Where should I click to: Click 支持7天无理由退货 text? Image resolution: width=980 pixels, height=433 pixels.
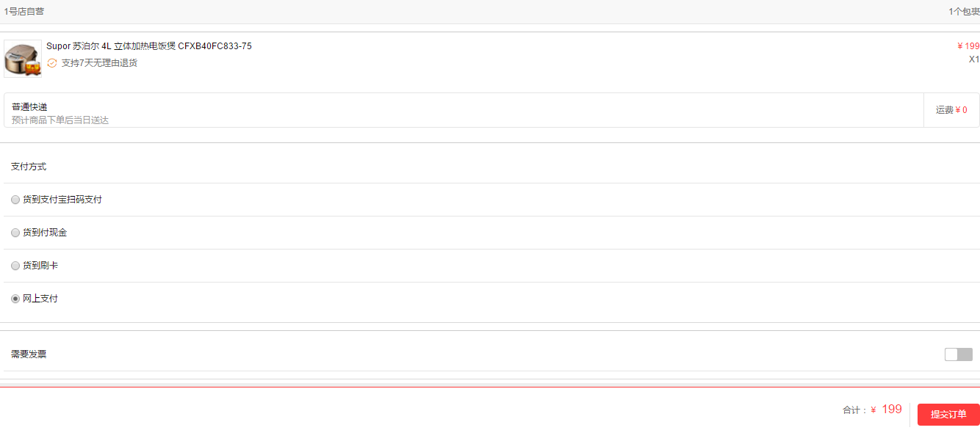coord(99,63)
